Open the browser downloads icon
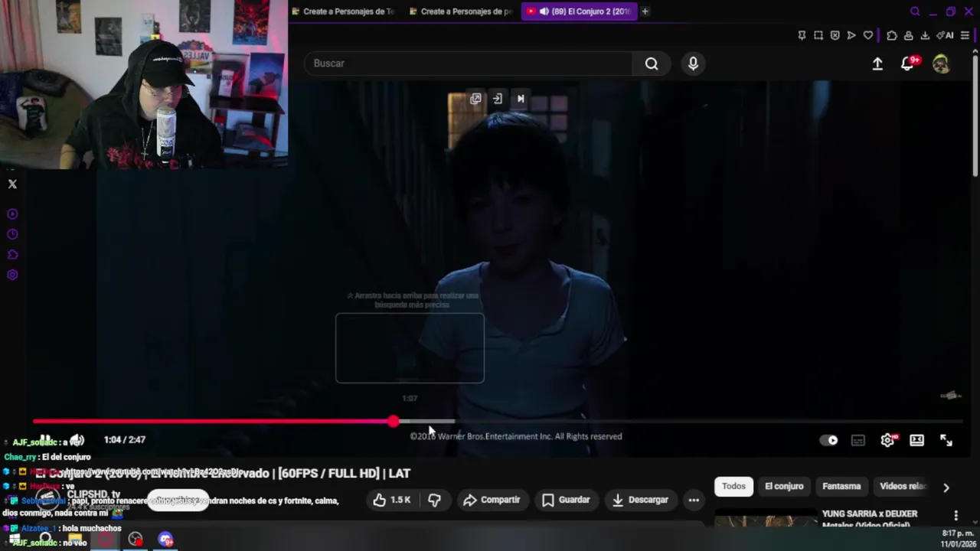Viewport: 980px width, 551px height. [925, 35]
